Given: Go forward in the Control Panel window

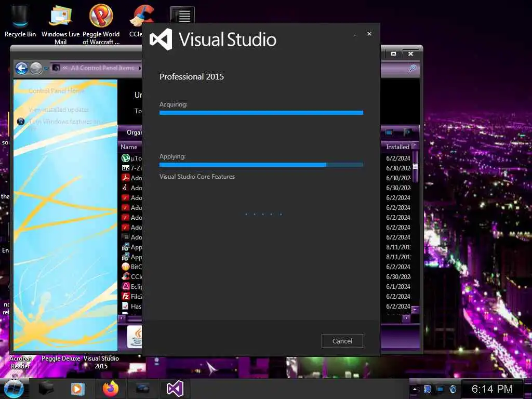Looking at the screenshot, I should [36, 68].
